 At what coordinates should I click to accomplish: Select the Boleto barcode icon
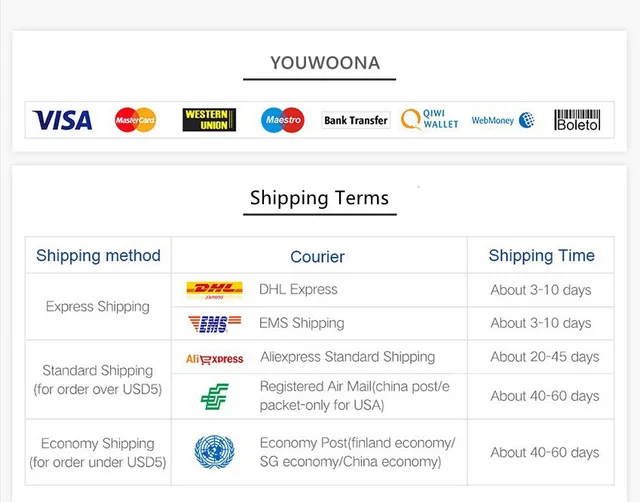click(x=577, y=120)
